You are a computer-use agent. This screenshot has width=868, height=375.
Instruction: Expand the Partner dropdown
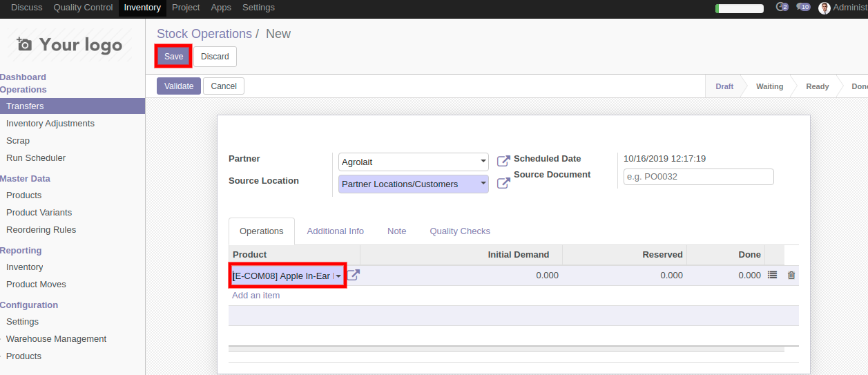[x=483, y=162]
